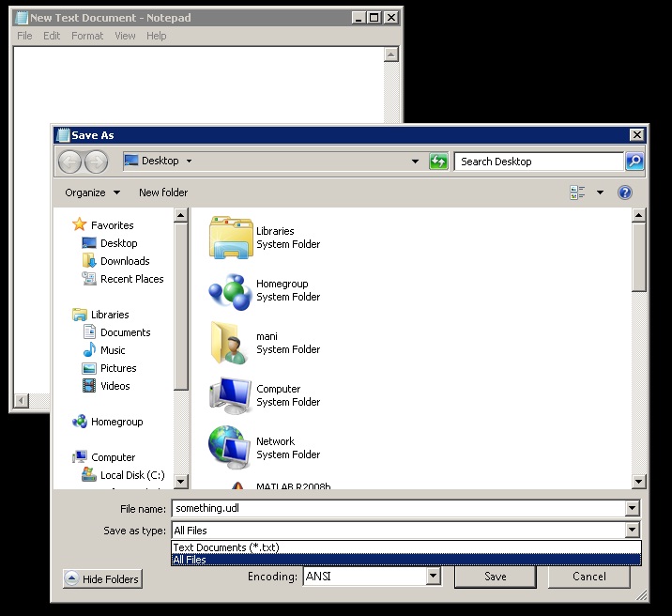Click the Local Disk (C:) drive icon

click(89, 474)
